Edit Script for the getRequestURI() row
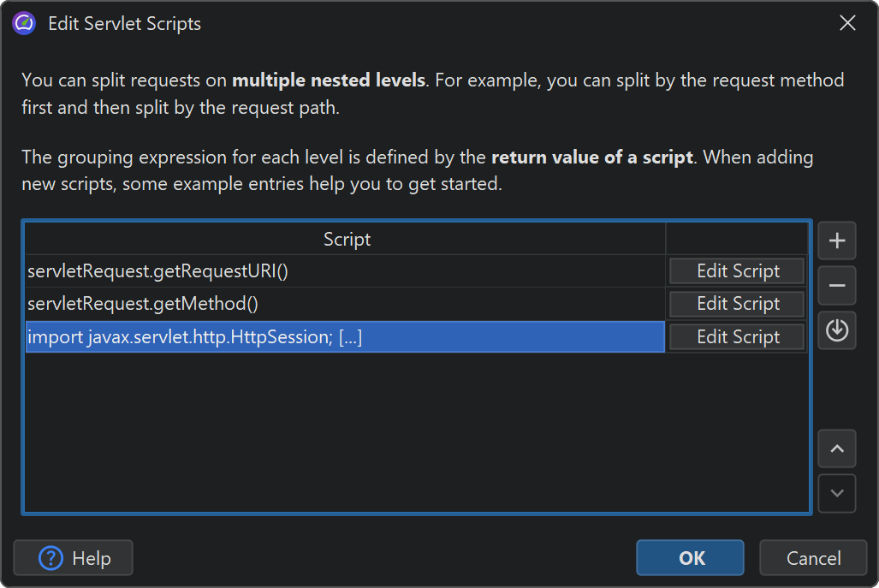Viewport: 879px width, 588px height. (737, 271)
